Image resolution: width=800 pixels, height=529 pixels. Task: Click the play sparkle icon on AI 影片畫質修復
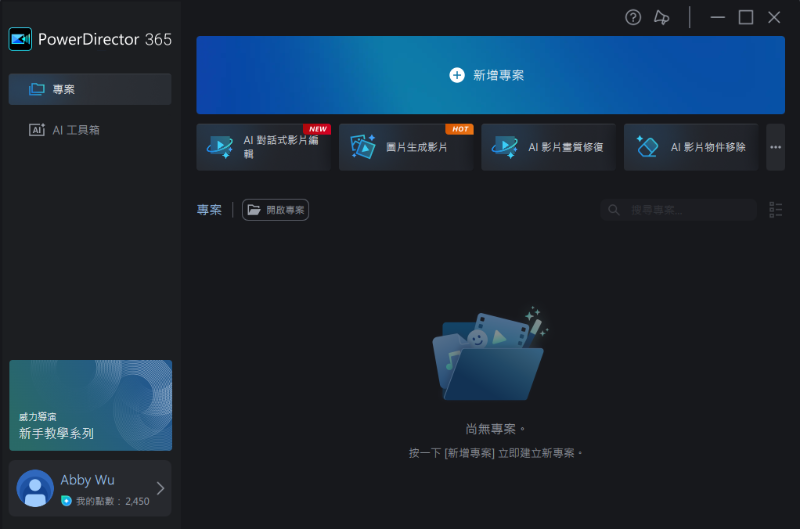point(505,147)
